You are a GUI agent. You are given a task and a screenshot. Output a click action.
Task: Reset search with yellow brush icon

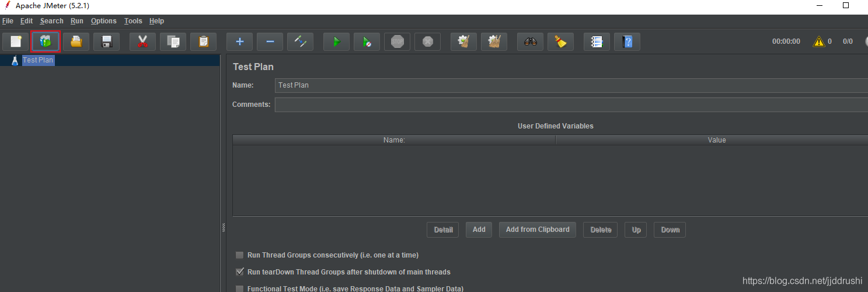point(560,41)
